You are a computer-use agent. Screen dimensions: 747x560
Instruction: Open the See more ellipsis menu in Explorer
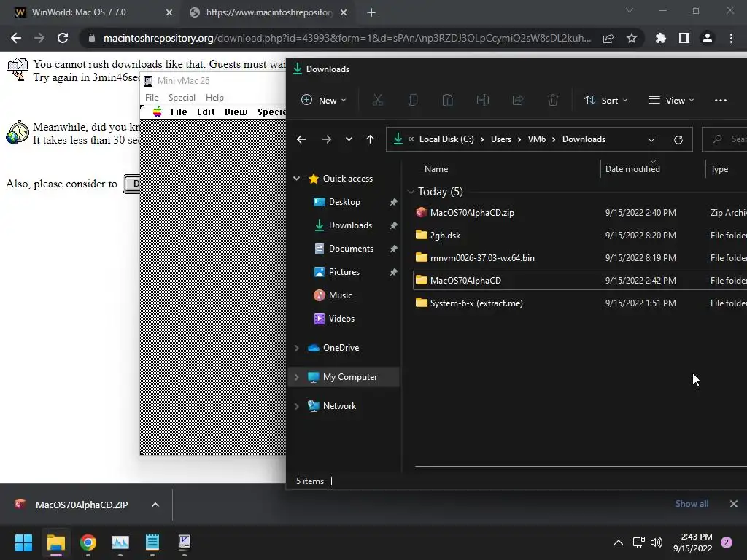pyautogui.click(x=720, y=101)
